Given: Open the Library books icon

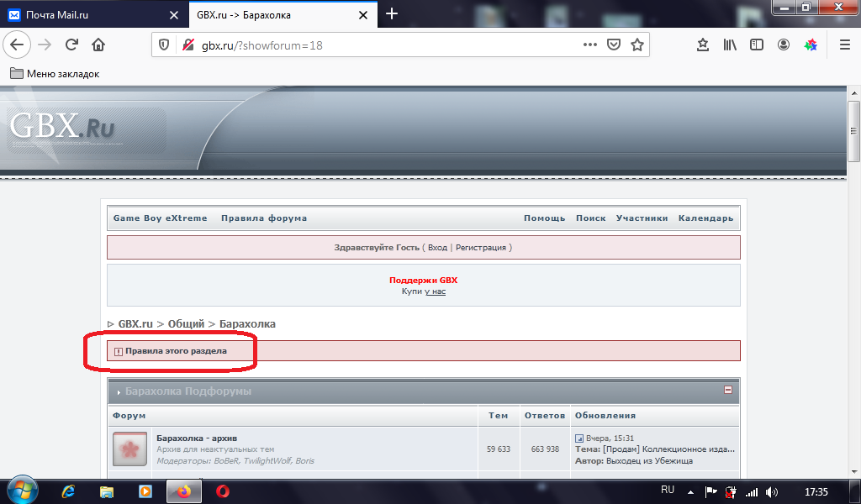Looking at the screenshot, I should click(x=730, y=45).
